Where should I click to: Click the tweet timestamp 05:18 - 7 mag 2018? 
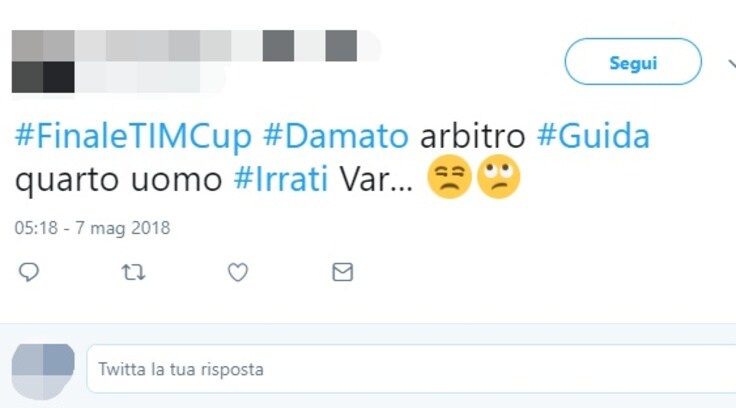[92, 228]
